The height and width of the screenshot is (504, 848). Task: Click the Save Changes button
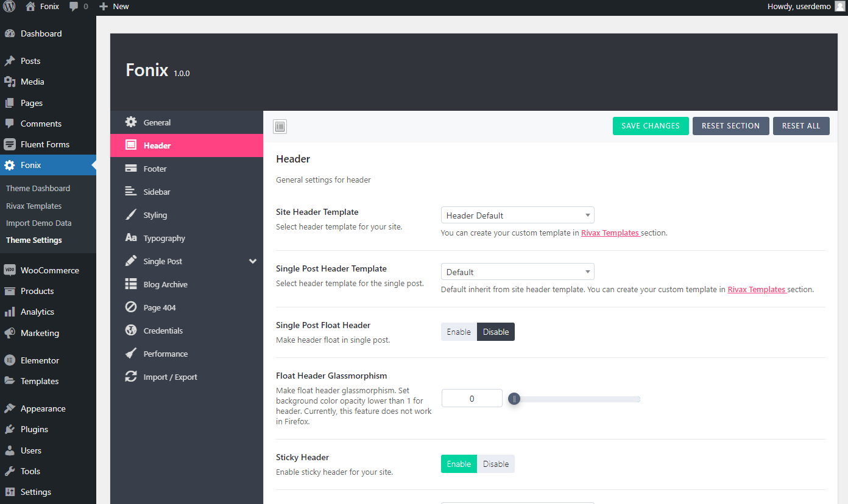click(x=650, y=126)
